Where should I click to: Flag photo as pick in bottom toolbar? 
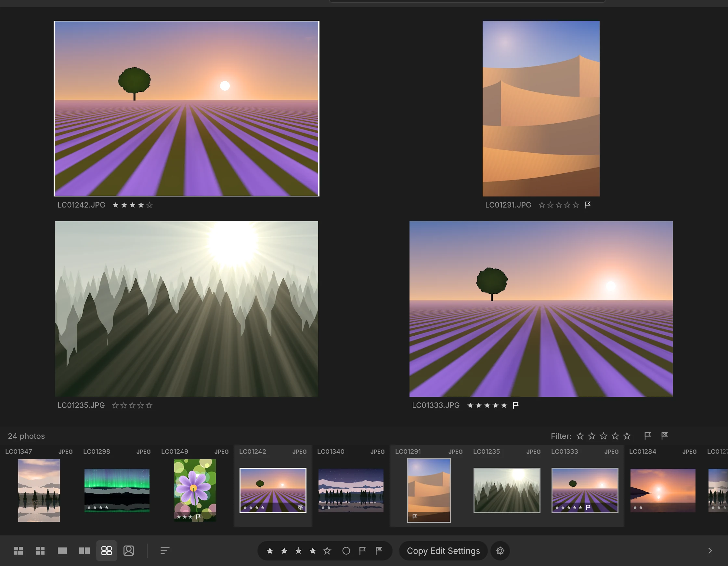[x=362, y=550]
